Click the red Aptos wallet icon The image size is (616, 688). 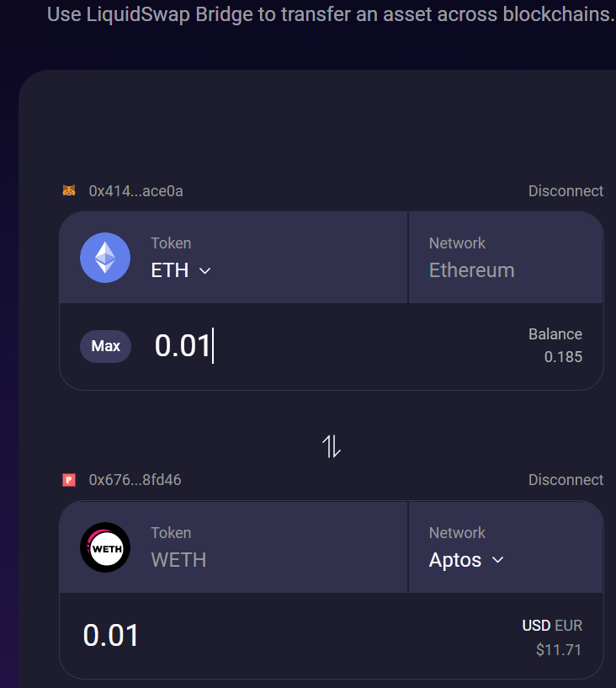[x=69, y=480]
